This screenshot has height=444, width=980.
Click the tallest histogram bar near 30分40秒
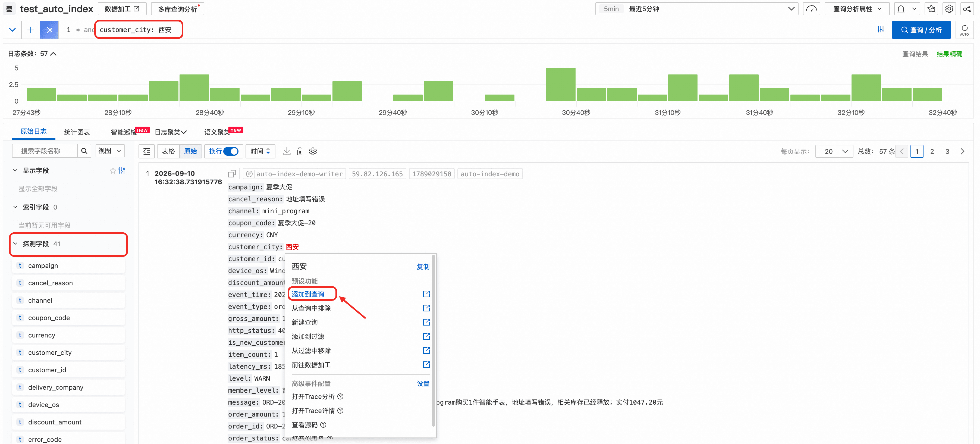(x=560, y=85)
